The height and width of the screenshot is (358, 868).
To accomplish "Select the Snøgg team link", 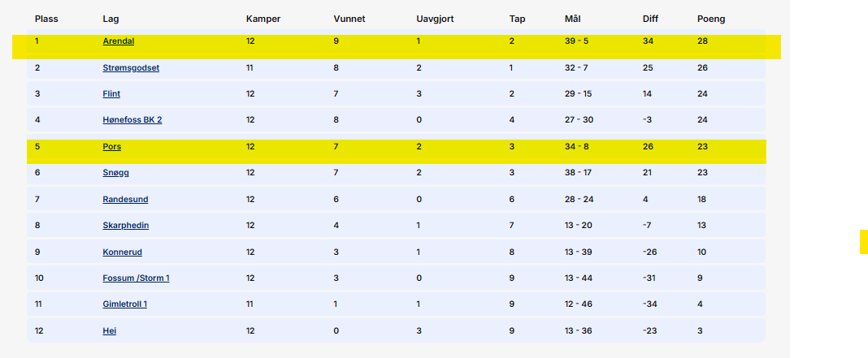I will pos(115,173).
